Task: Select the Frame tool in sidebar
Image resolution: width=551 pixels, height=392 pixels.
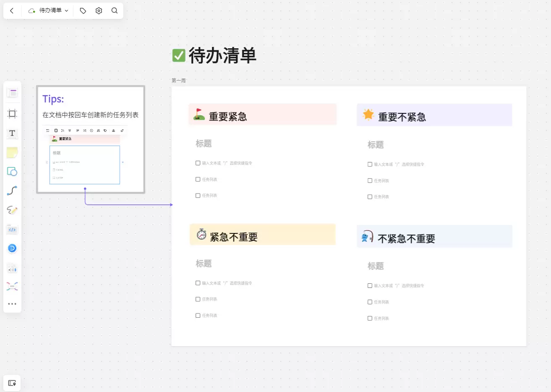Action: pos(12,113)
